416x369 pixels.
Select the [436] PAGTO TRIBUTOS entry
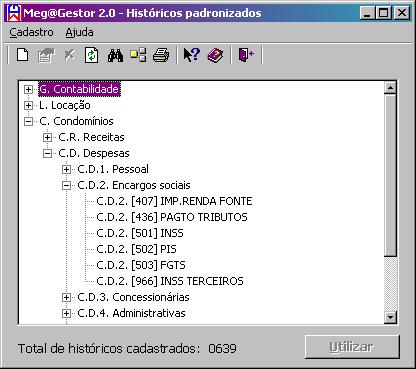pos(172,217)
